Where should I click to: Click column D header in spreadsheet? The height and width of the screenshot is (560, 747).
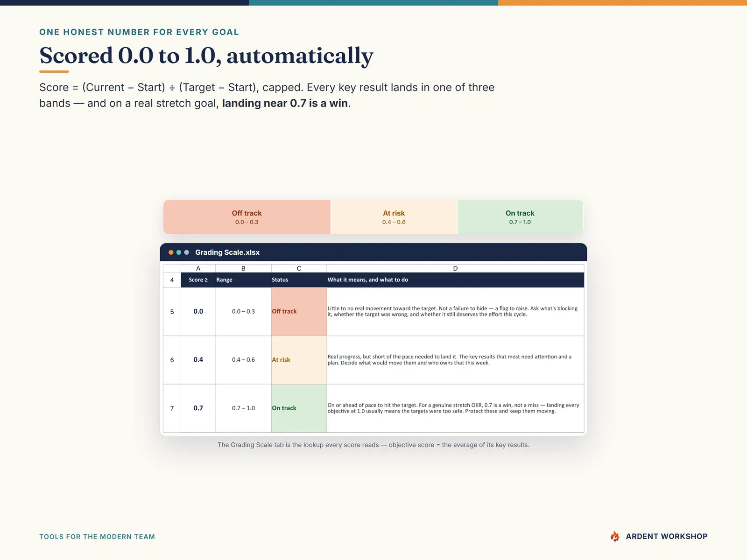click(x=455, y=268)
